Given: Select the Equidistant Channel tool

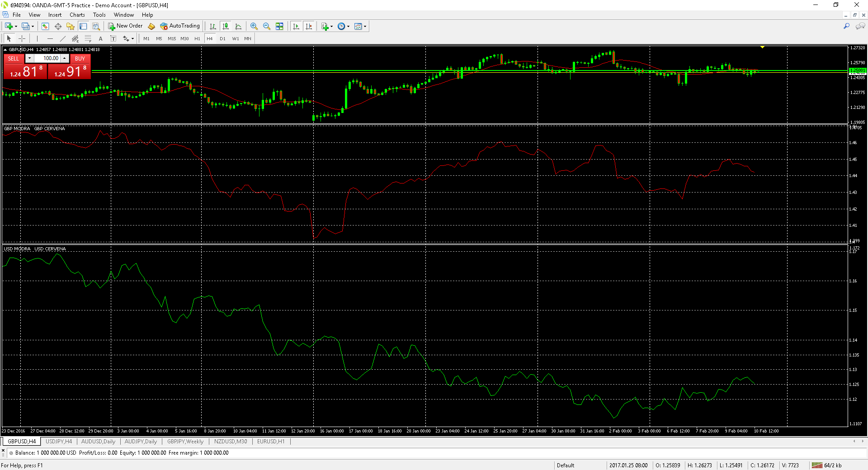Looking at the screenshot, I should tap(75, 38).
